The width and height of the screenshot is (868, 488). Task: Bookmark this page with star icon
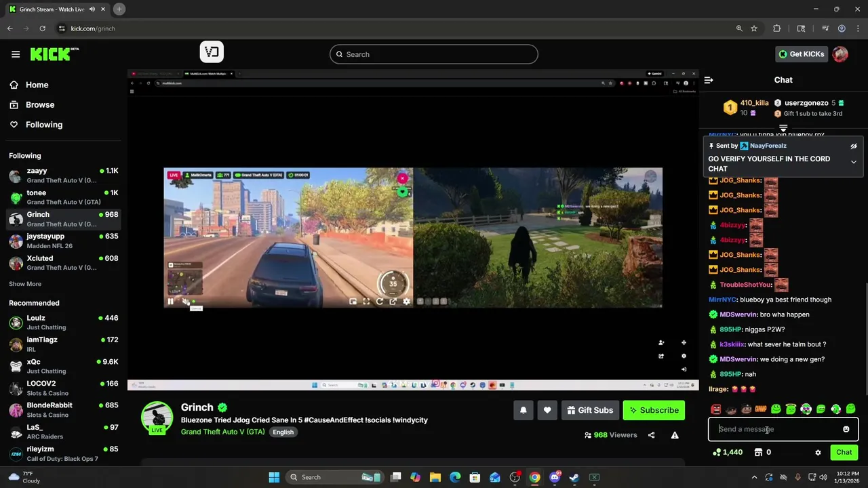pos(754,28)
